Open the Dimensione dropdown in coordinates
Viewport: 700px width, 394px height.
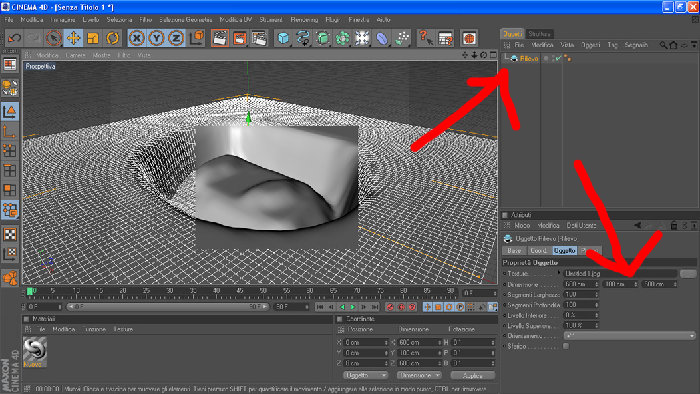coord(419,375)
